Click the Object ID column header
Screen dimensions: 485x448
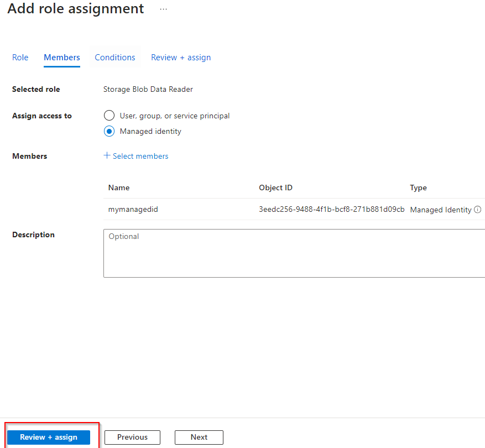275,187
